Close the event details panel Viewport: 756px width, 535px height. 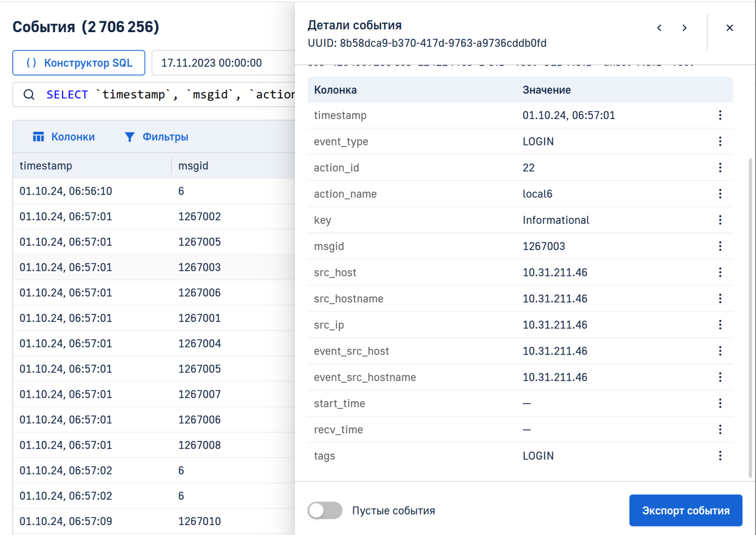click(729, 28)
